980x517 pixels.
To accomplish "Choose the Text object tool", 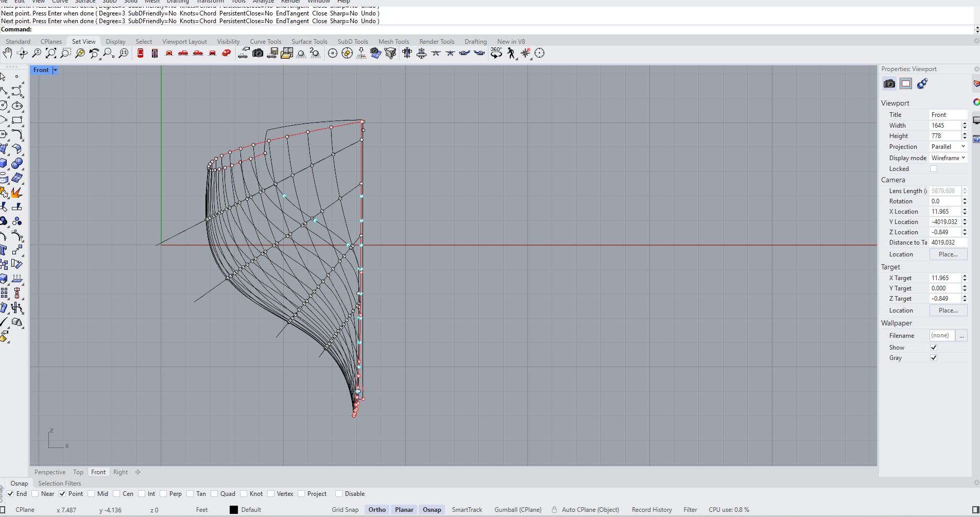I will (4, 250).
